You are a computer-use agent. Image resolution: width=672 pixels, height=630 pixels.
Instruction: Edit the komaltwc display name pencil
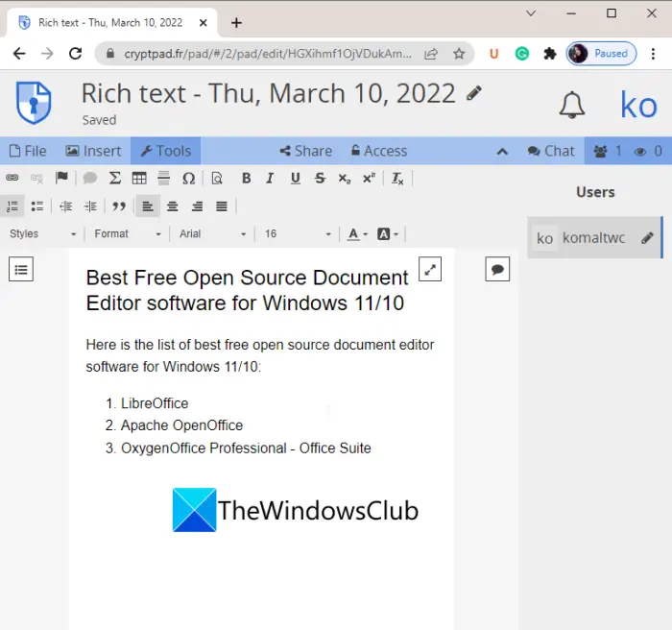(647, 237)
